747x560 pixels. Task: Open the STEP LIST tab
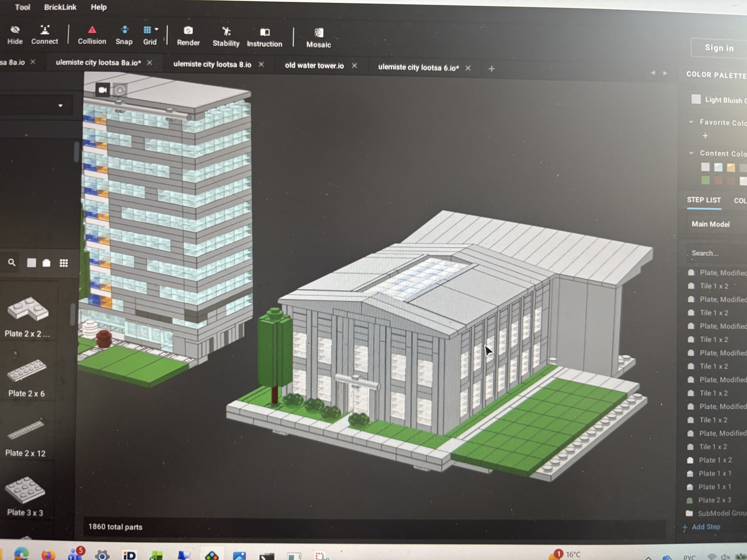[x=704, y=200]
